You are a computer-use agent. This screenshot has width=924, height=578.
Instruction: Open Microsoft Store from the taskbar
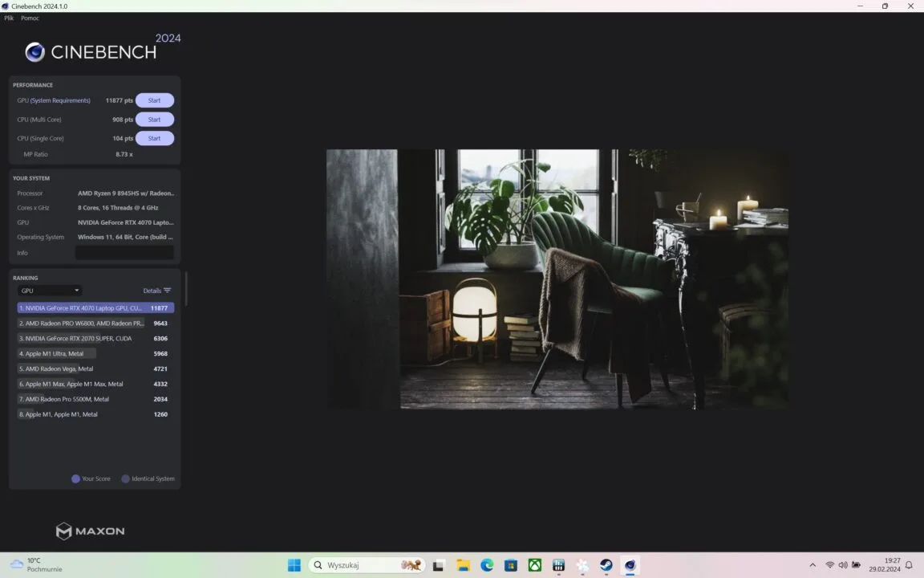pos(510,565)
